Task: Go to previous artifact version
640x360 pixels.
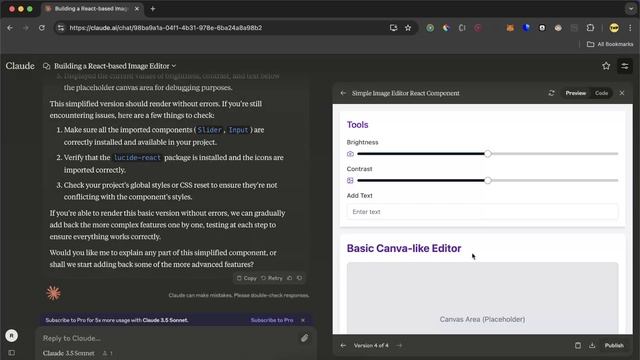Action: click(343, 345)
